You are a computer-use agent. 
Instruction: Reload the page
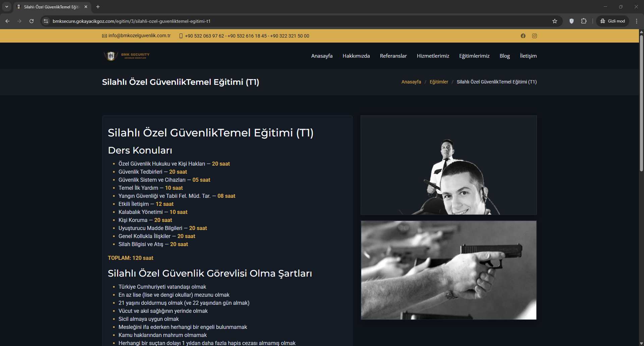32,21
